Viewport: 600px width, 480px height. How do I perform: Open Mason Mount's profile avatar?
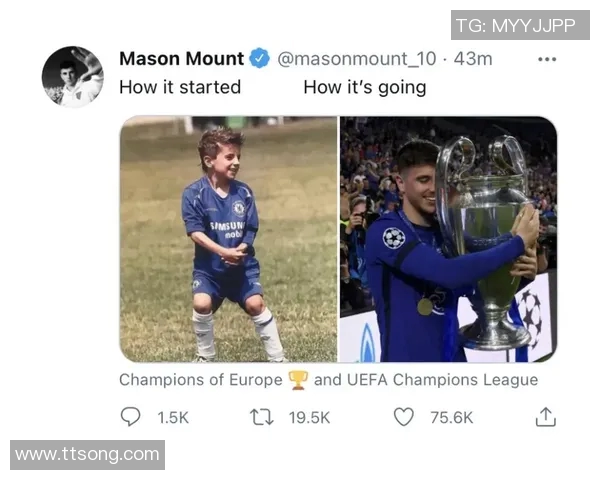[72, 76]
